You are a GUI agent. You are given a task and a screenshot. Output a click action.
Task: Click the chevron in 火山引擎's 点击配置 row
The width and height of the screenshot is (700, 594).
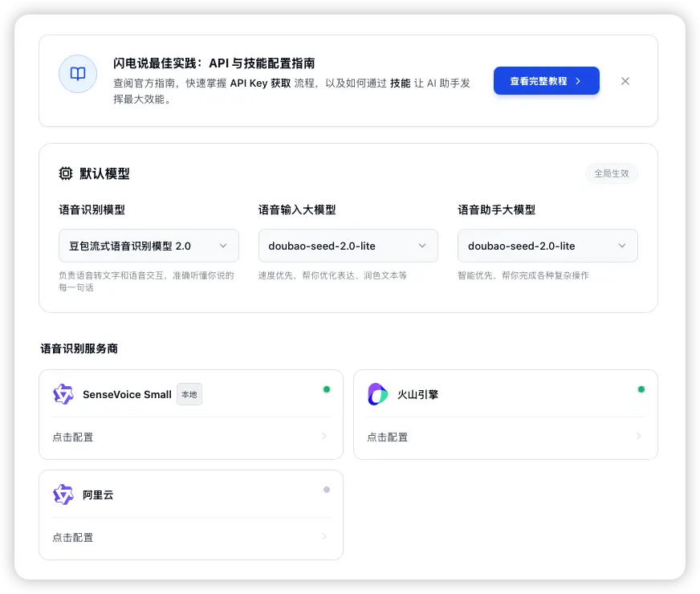tap(639, 436)
